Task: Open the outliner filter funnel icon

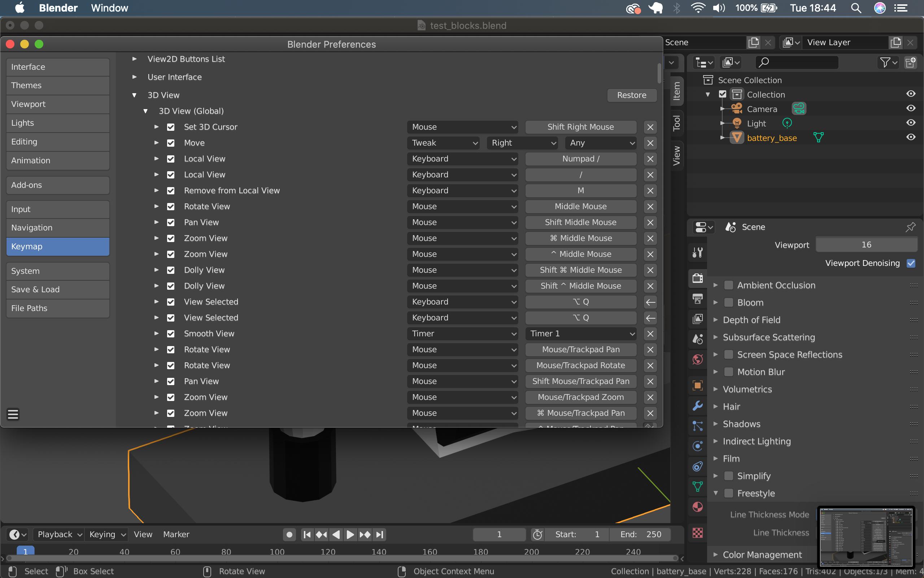Action: [888, 62]
